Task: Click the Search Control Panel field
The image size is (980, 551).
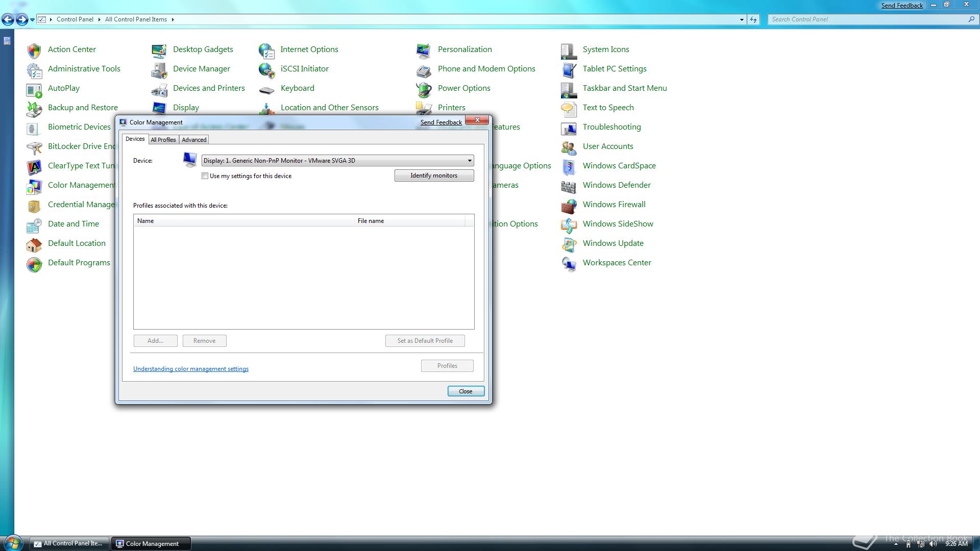Action: [x=873, y=19]
